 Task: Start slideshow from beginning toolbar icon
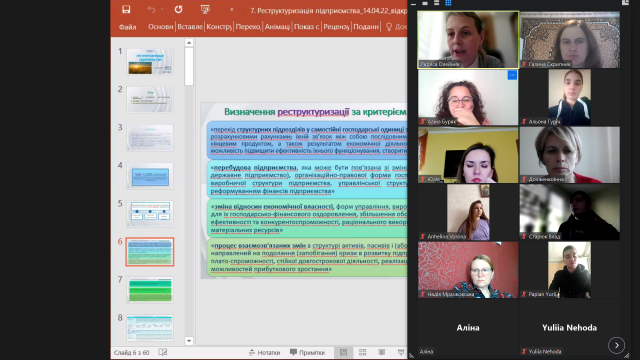[x=205, y=9]
